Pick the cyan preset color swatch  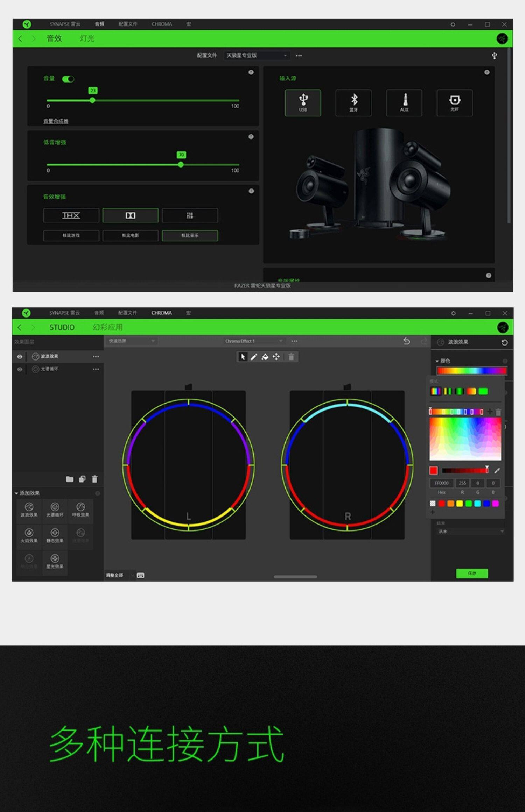[x=477, y=504]
